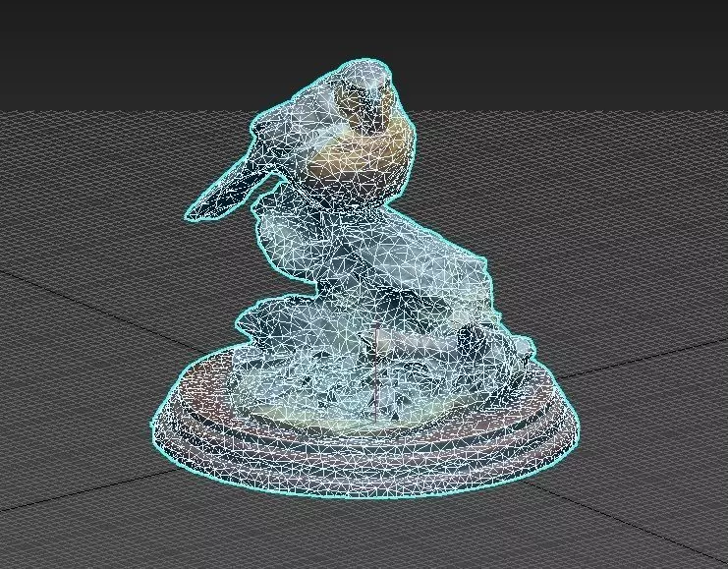Select the wireframed bird statue mesh
The image size is (728, 569).
pyautogui.click(x=365, y=279)
